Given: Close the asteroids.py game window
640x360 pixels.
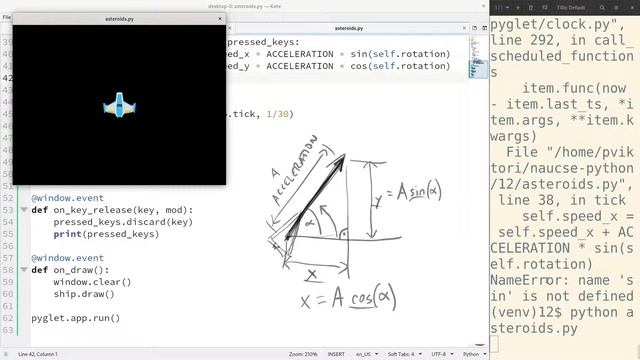Looking at the screenshot, I should point(220,19).
